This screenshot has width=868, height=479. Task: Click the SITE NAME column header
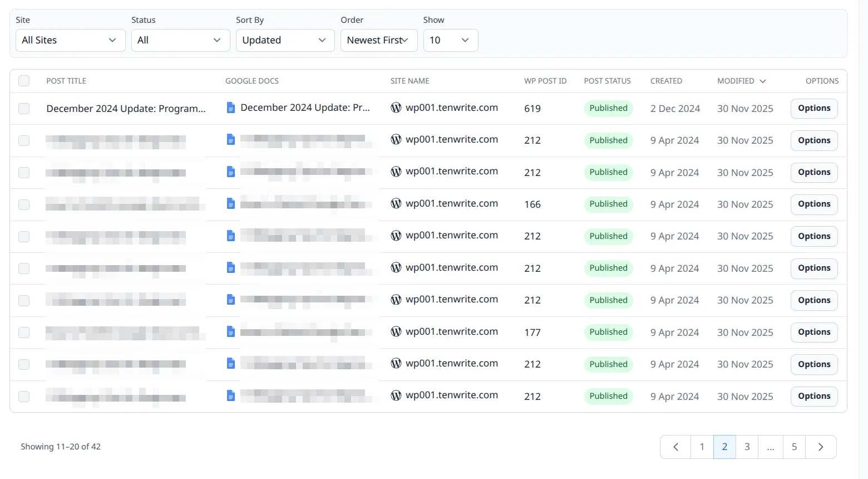(x=410, y=81)
